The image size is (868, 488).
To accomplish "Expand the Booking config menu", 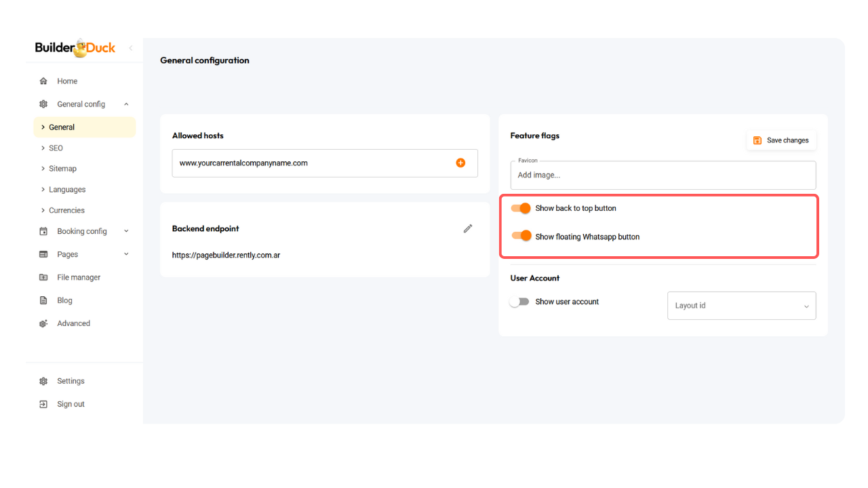I will pyautogui.click(x=82, y=231).
